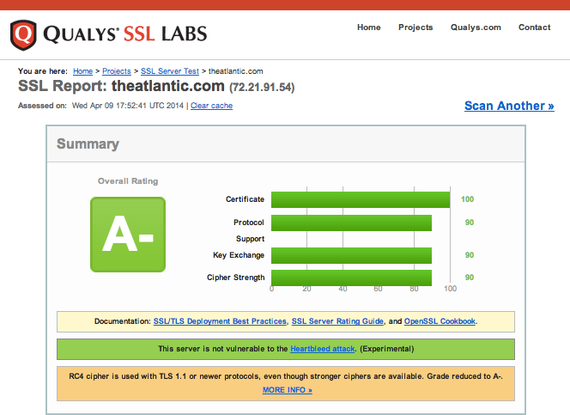Open the SSL Server Rating Guide link
The image size is (570, 415).
(338, 321)
